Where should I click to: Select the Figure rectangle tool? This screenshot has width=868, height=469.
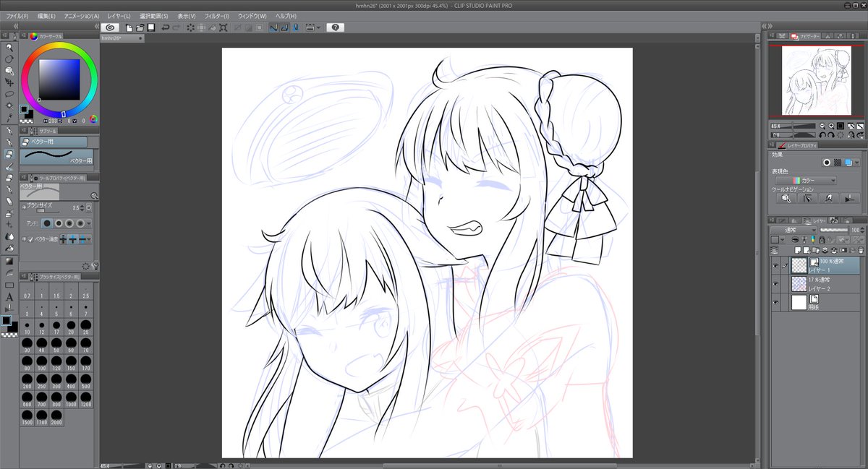coord(9,285)
